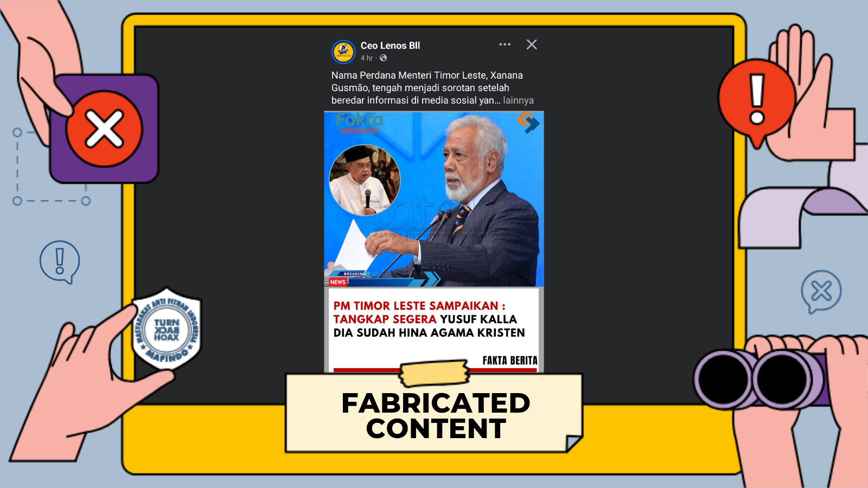The width and height of the screenshot is (868, 488).
Task: Open the news image of PM Timor Leste
Action: 434,199
